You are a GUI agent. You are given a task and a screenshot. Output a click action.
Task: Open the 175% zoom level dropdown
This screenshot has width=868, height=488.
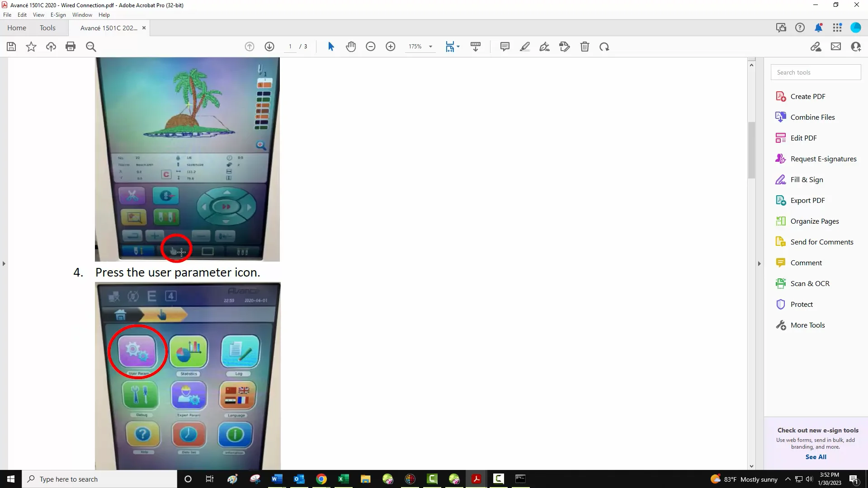(x=430, y=47)
